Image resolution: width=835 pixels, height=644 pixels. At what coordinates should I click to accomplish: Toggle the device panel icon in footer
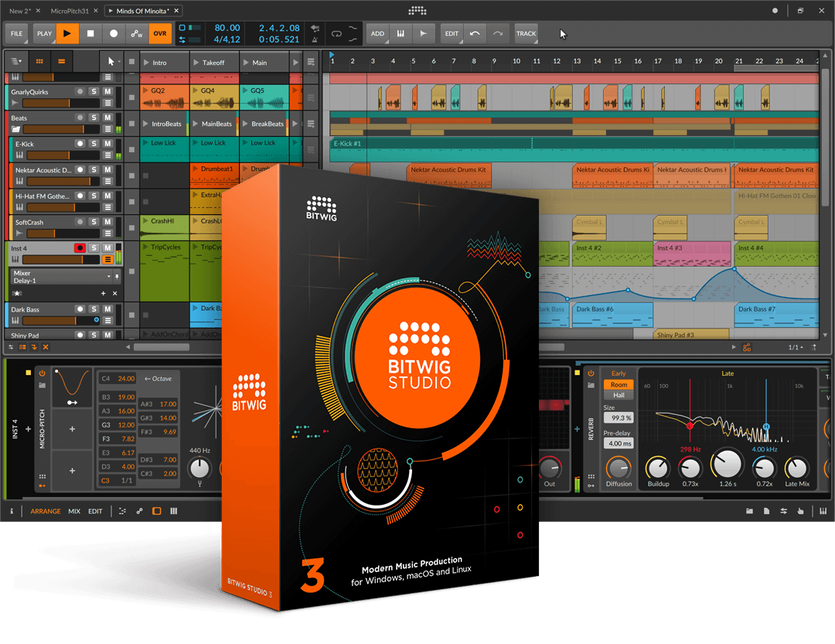[156, 511]
